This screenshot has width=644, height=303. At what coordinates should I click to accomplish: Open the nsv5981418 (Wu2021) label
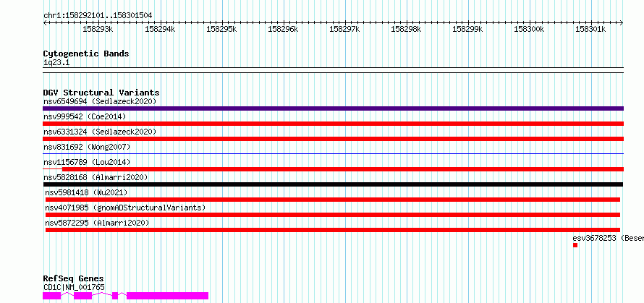[x=86, y=192]
